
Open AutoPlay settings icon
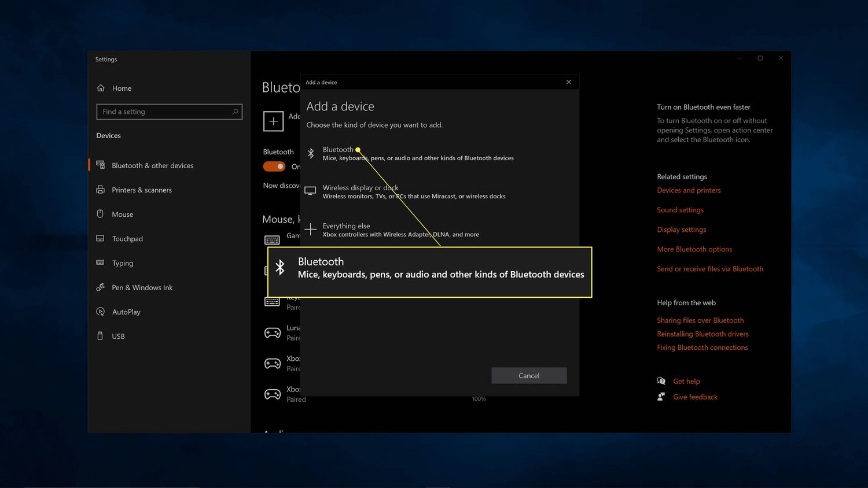point(100,312)
